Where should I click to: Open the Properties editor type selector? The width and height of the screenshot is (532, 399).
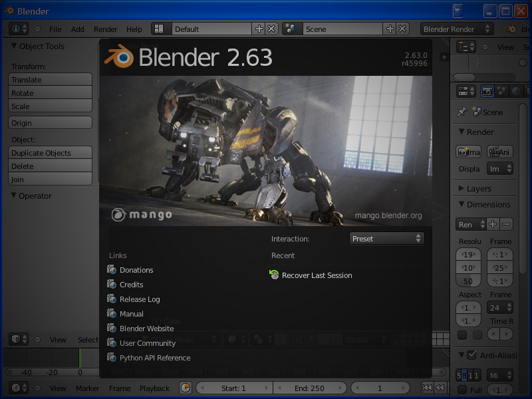[466, 91]
